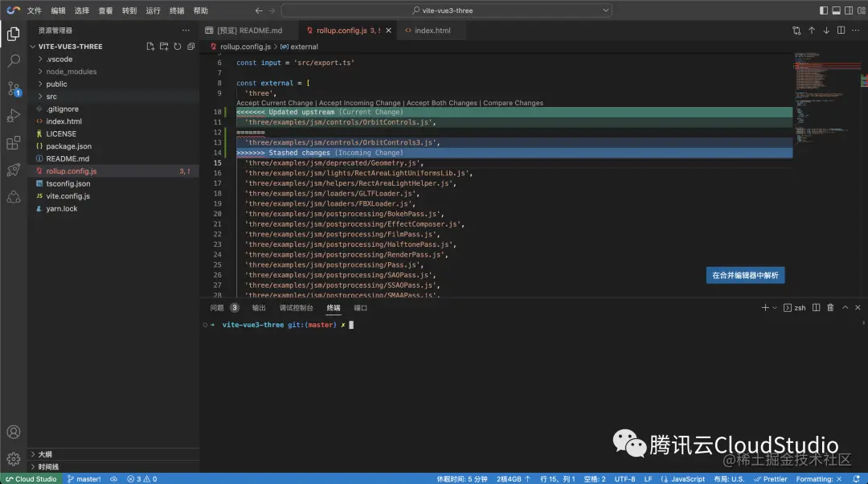Collapse all folders in explorer
The height and width of the screenshot is (484, 868).
191,47
